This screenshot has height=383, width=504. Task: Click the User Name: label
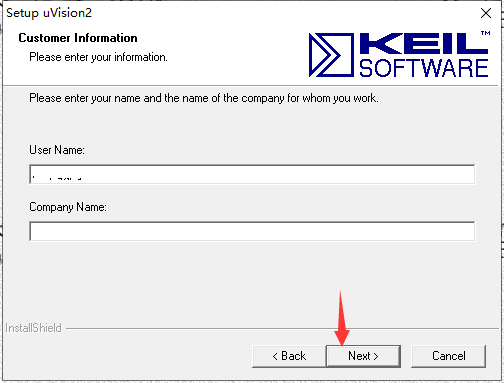click(57, 150)
